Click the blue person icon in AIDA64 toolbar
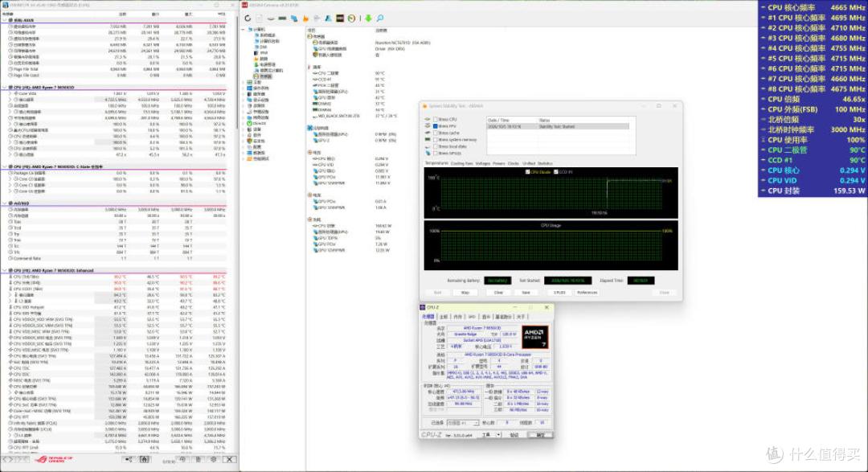Image resolution: width=868 pixels, height=472 pixels. click(x=328, y=18)
